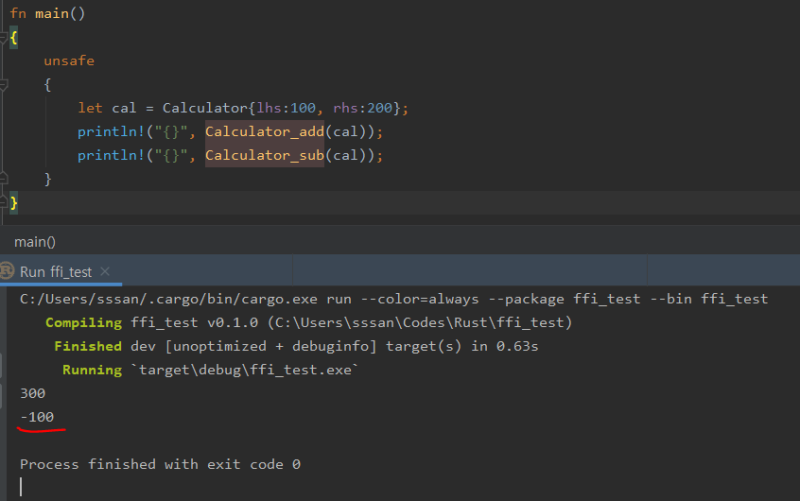Click the Calculator_add function call
The image size is (800, 501).
coord(264,132)
